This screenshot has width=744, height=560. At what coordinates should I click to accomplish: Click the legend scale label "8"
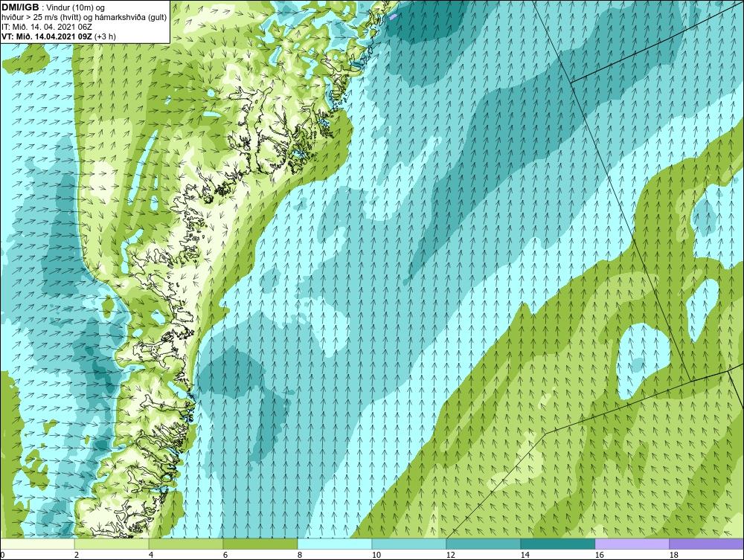click(299, 555)
